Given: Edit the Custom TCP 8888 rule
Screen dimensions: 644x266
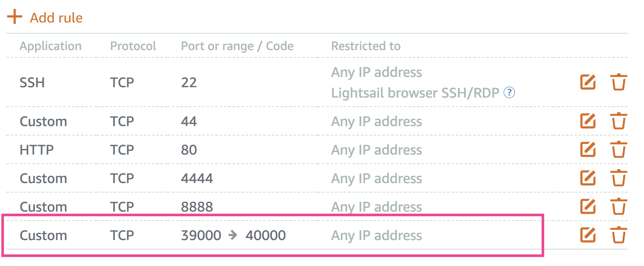Looking at the screenshot, I should pos(588,207).
